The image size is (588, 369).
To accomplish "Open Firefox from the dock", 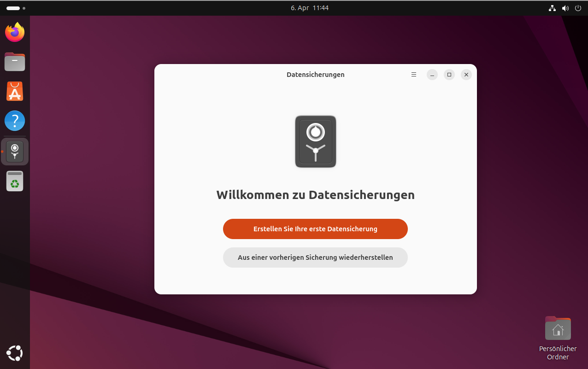I will (x=15, y=32).
